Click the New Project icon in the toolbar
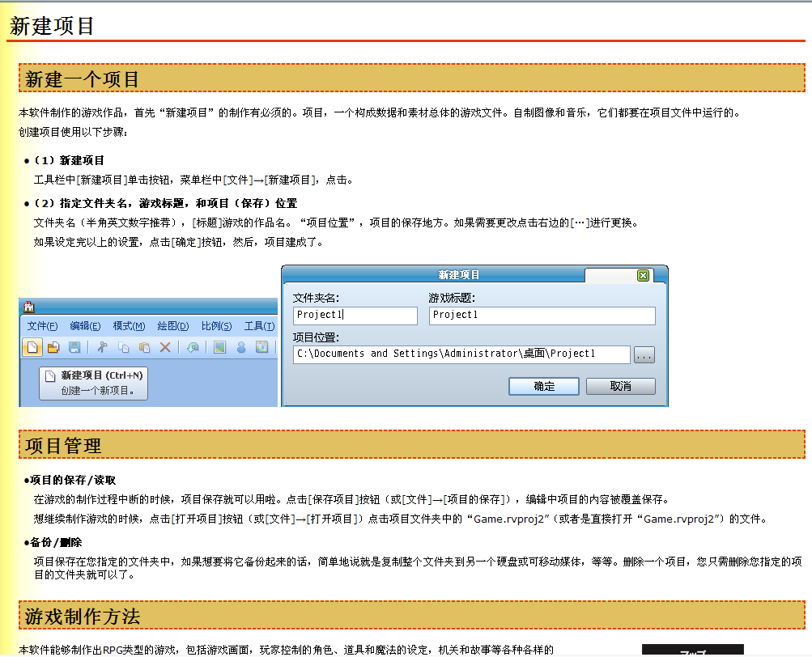This screenshot has width=812, height=657. (x=32, y=347)
